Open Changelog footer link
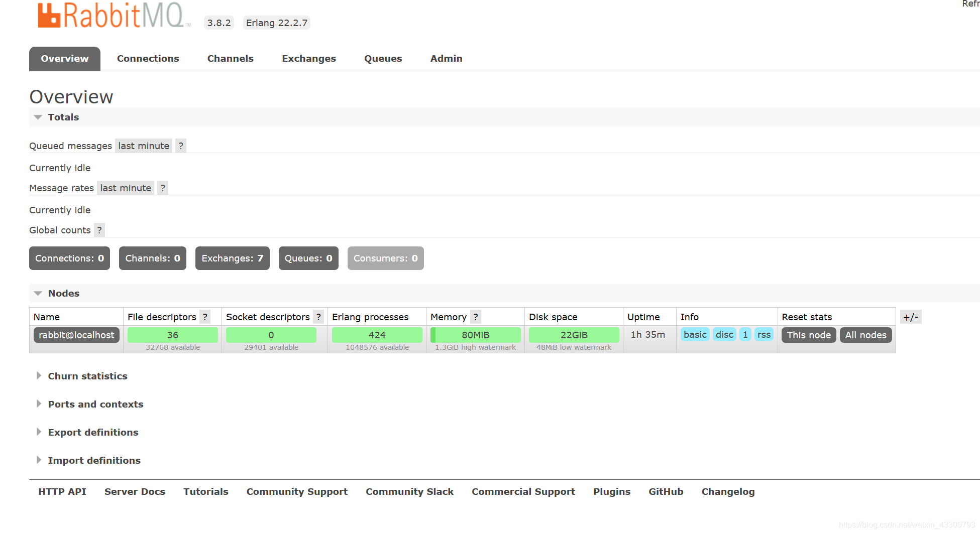The width and height of the screenshot is (980, 534). [728, 492]
